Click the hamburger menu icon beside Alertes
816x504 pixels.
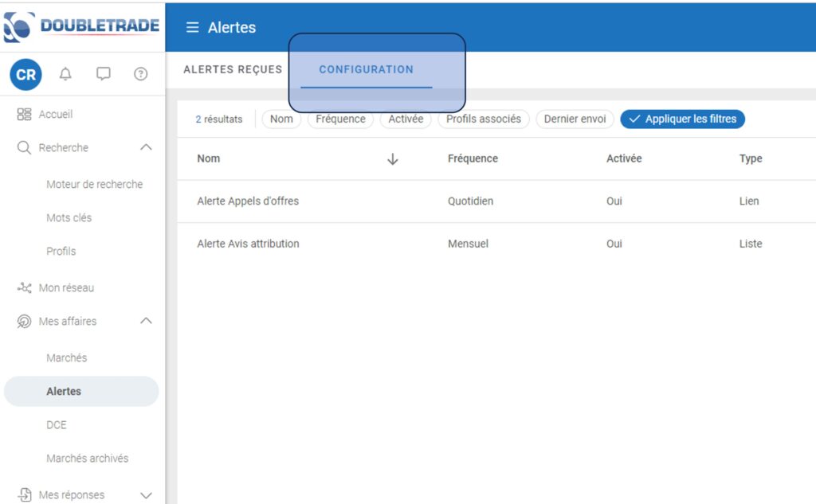point(192,27)
